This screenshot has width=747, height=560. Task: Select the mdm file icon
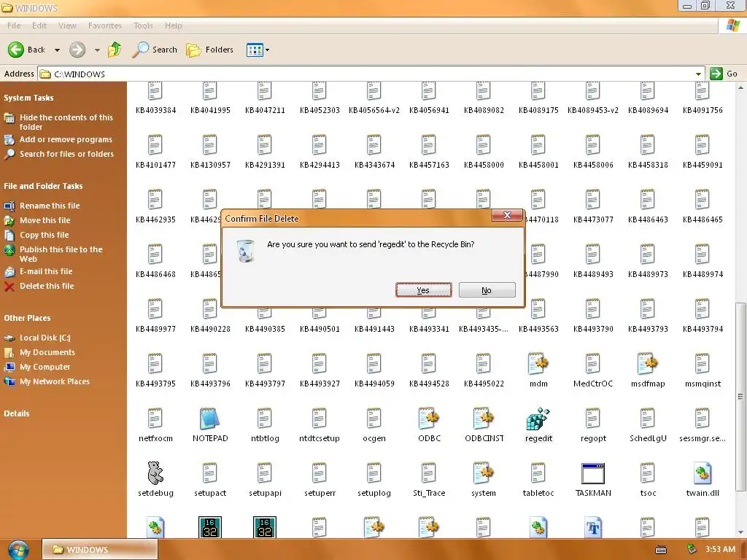(x=538, y=364)
